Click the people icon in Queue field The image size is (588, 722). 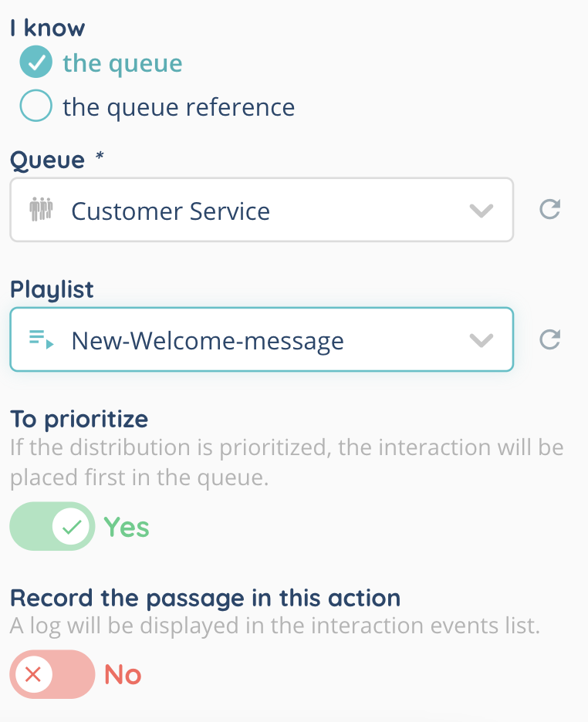click(41, 211)
